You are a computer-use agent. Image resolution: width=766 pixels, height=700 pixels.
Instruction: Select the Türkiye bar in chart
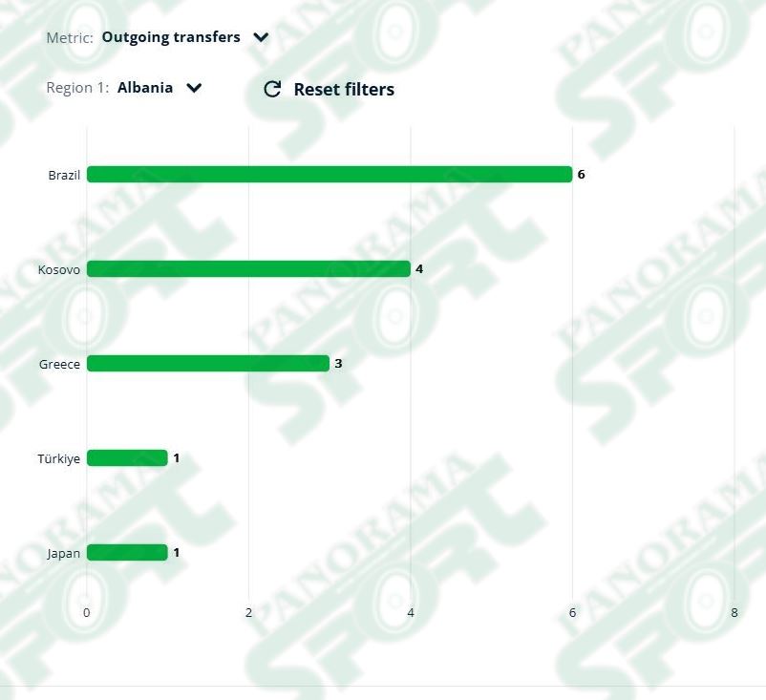coord(127,458)
